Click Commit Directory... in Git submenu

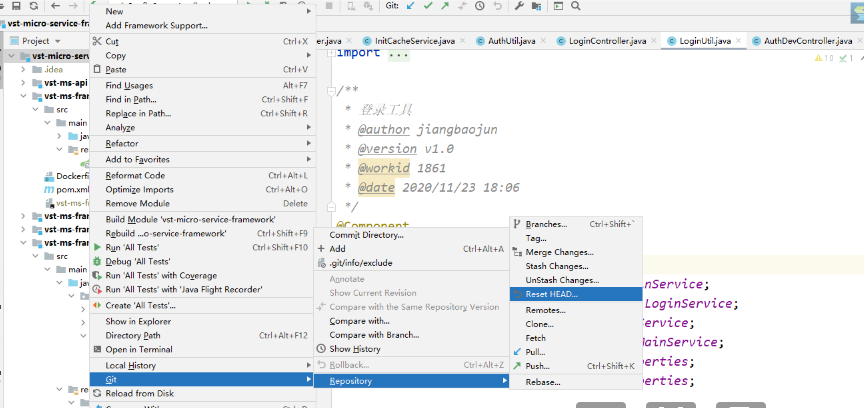click(366, 234)
